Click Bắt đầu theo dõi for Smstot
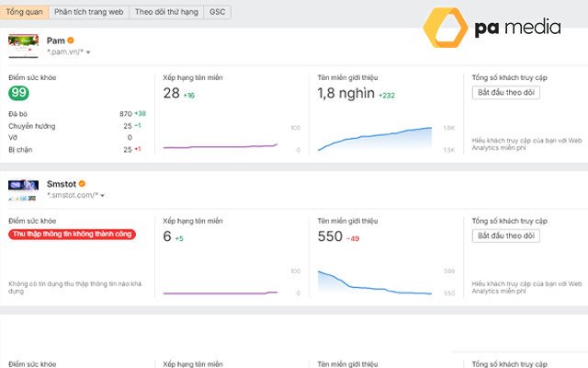This screenshot has width=588, height=368. (505, 236)
